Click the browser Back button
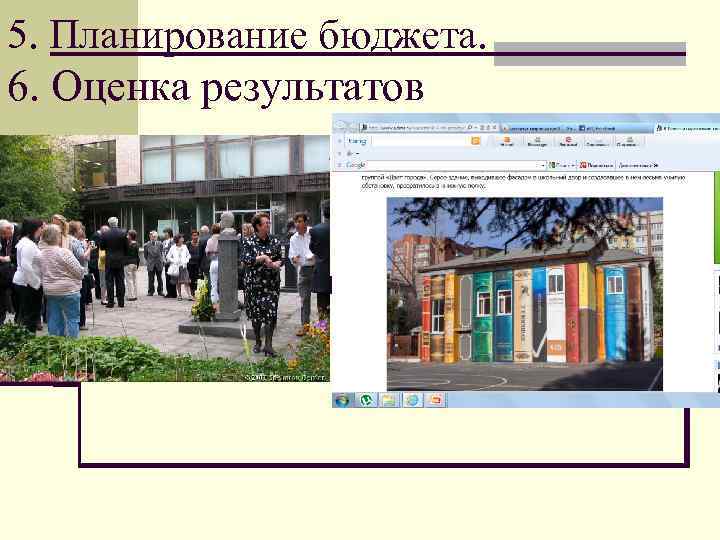Screen dimensions: 720x540 point(340,124)
